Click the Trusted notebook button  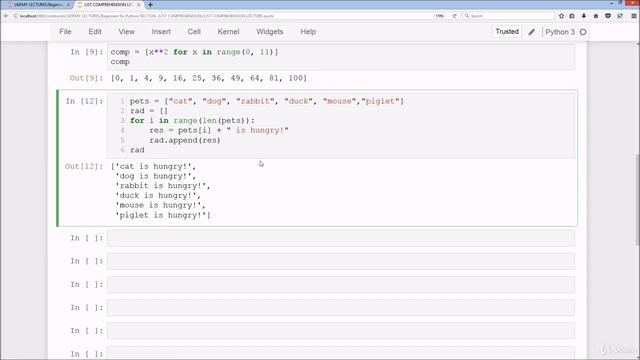pyautogui.click(x=507, y=31)
